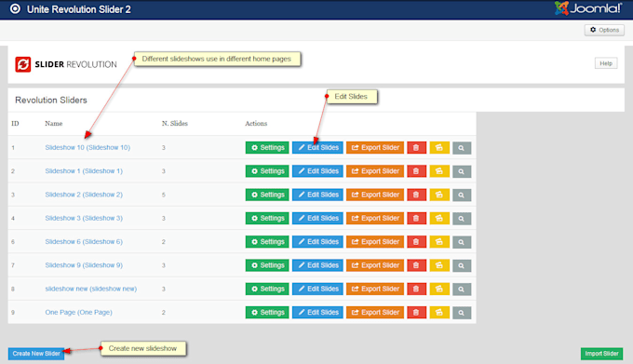Delete the Slideshow 1 slider
This screenshot has height=364, width=633.
(416, 171)
